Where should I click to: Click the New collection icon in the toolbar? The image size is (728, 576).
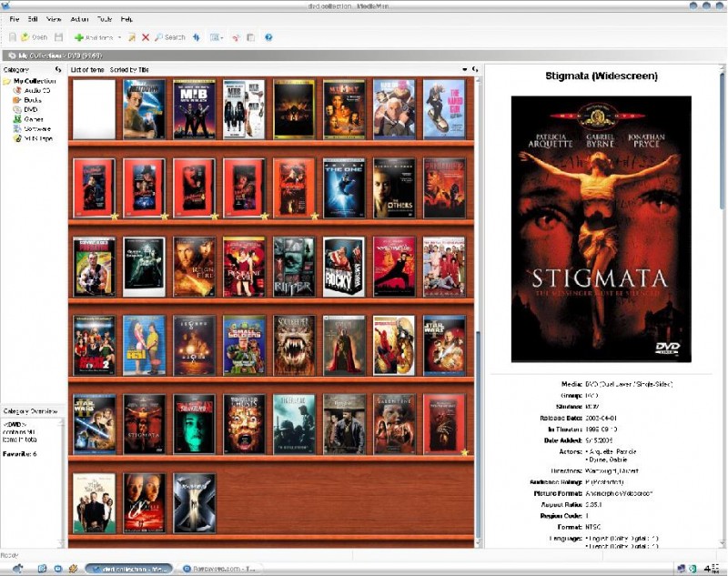point(13,37)
